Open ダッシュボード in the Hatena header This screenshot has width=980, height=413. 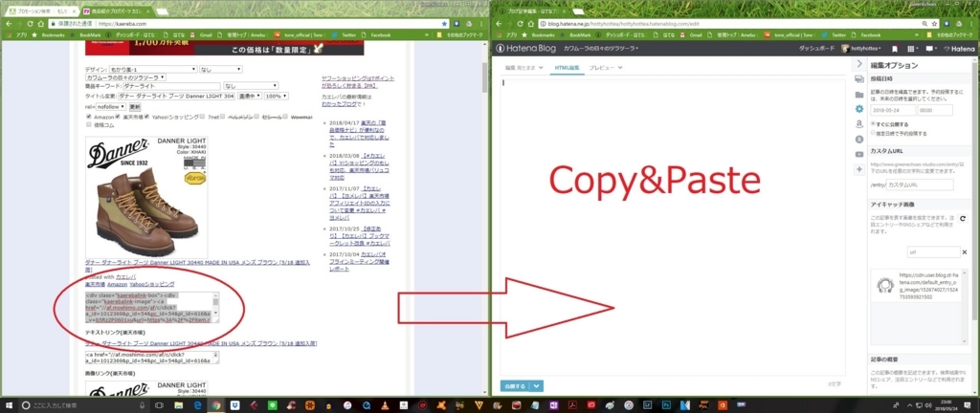[x=817, y=48]
